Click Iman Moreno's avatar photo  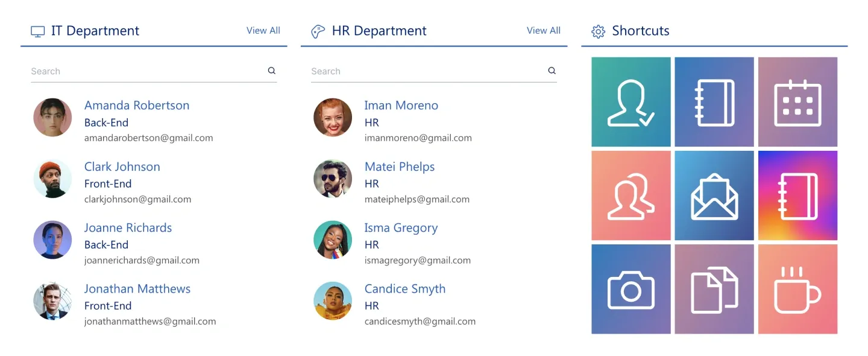pos(333,118)
